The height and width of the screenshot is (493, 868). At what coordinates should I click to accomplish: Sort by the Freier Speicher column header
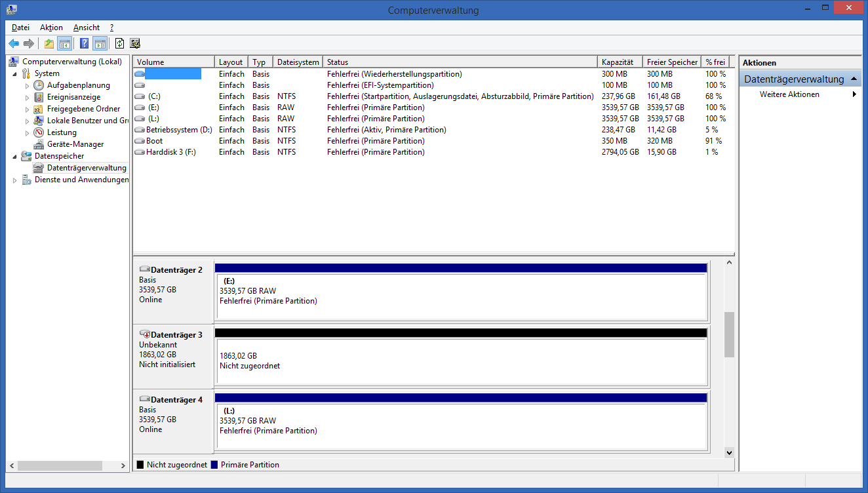(672, 62)
